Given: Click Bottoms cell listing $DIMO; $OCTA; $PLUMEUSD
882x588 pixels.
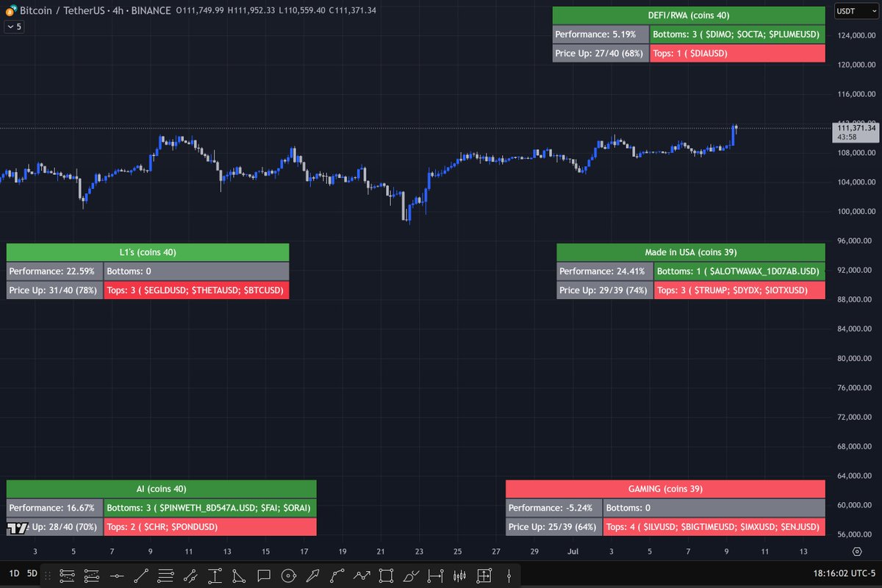Looking at the screenshot, I should click(x=738, y=35).
